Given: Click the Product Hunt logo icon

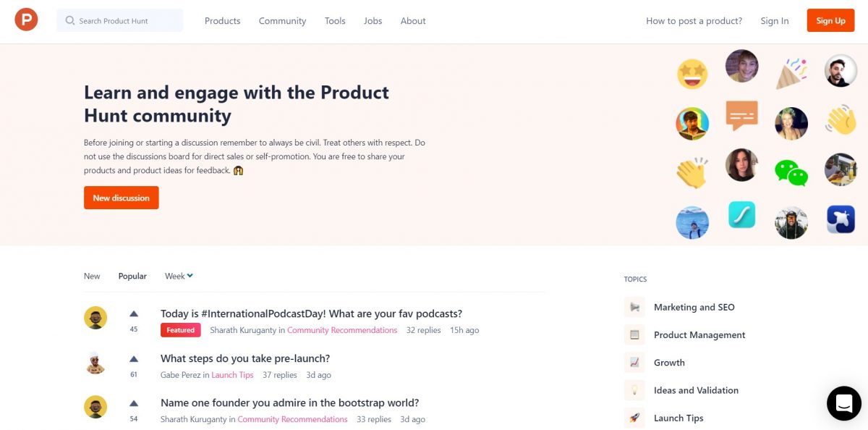Looking at the screenshot, I should click(26, 20).
